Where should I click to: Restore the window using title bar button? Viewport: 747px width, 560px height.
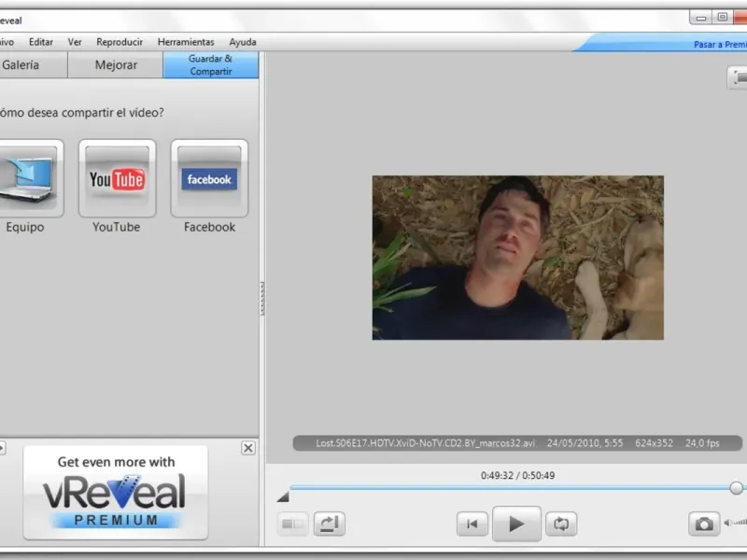click(722, 17)
